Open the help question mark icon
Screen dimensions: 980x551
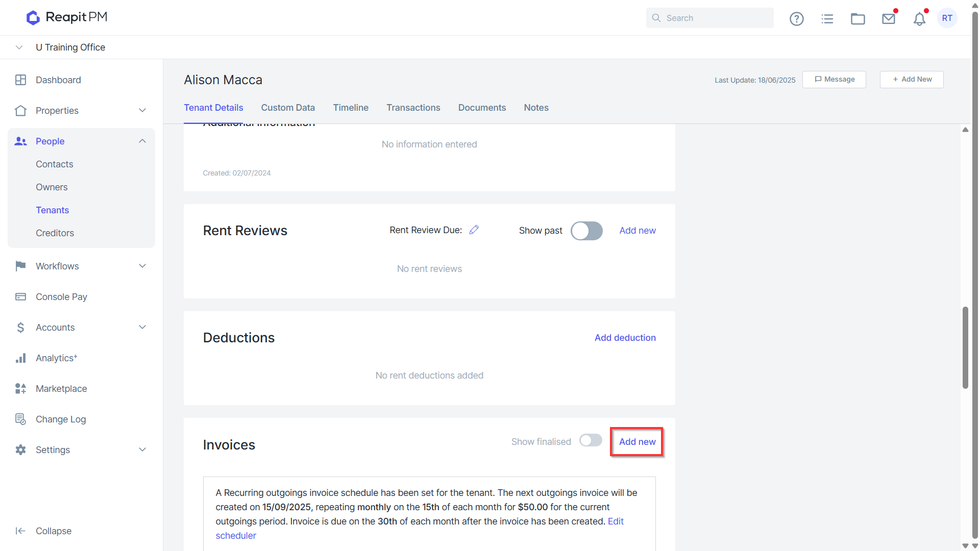click(x=796, y=19)
